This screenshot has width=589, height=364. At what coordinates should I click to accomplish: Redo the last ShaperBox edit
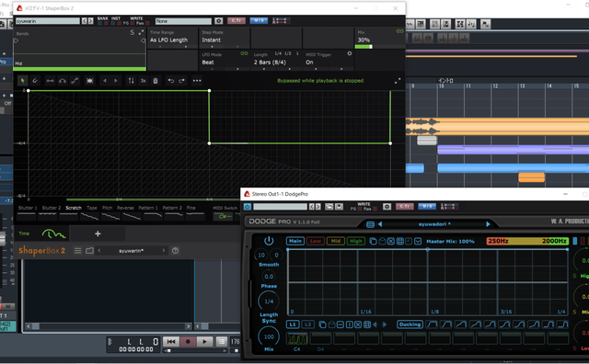182,81
